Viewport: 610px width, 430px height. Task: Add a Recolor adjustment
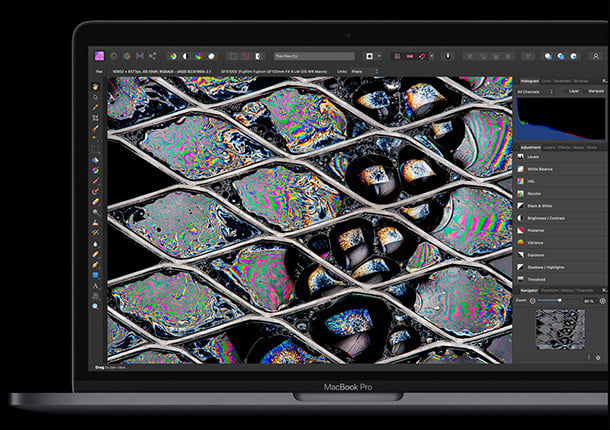pyautogui.click(x=561, y=193)
